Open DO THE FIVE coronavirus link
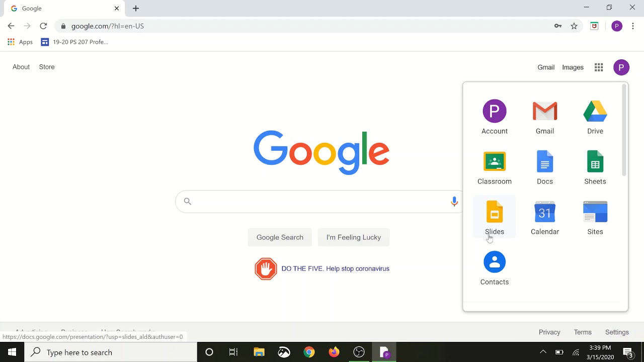644x362 pixels. 336,268
